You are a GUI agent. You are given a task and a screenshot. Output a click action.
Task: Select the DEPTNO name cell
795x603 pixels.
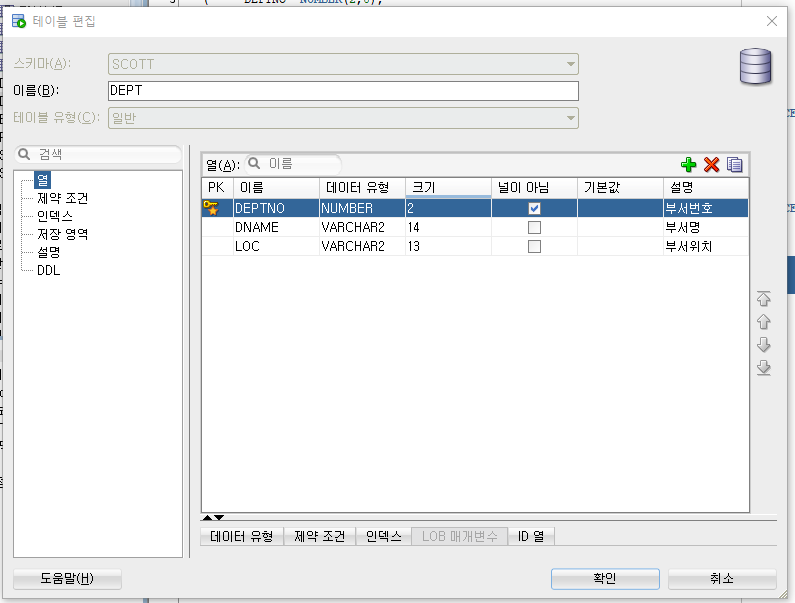(276, 208)
